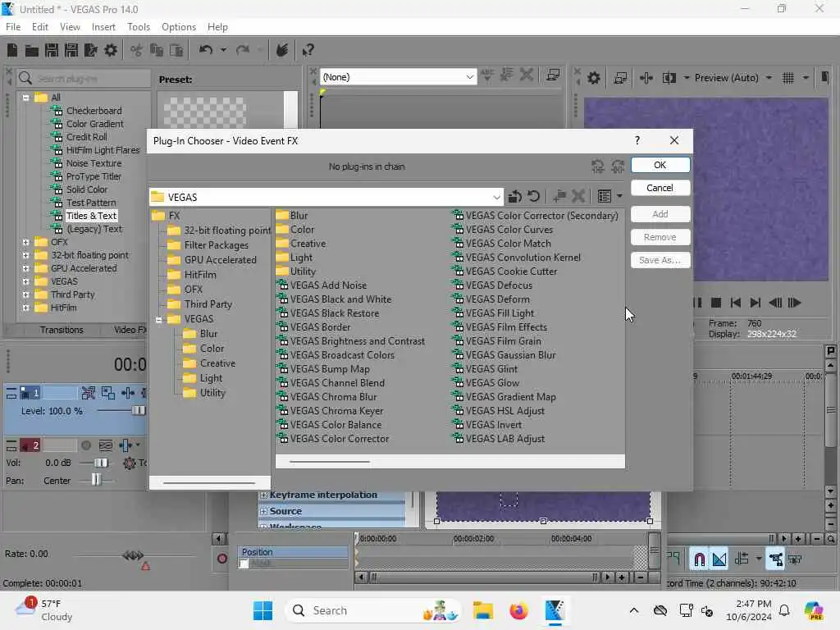Image resolution: width=840 pixels, height=630 pixels.
Task: Toggle Automatic Crossfades icon in timeline toolbar
Action: (x=719, y=559)
